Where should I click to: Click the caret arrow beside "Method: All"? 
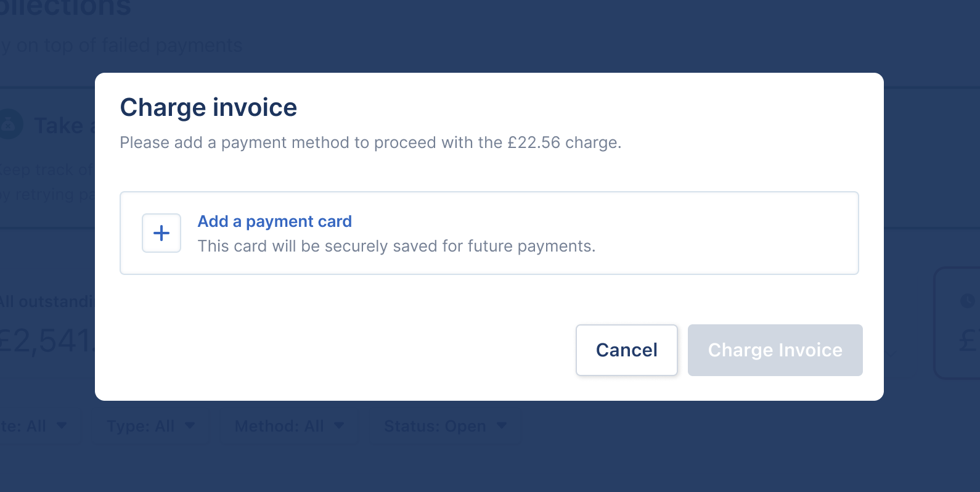click(339, 425)
